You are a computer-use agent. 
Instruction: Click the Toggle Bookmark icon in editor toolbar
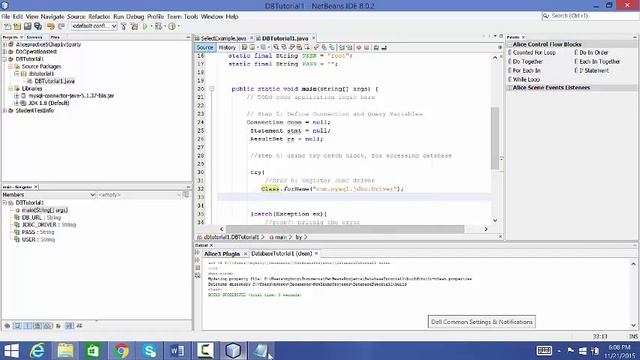click(332, 48)
